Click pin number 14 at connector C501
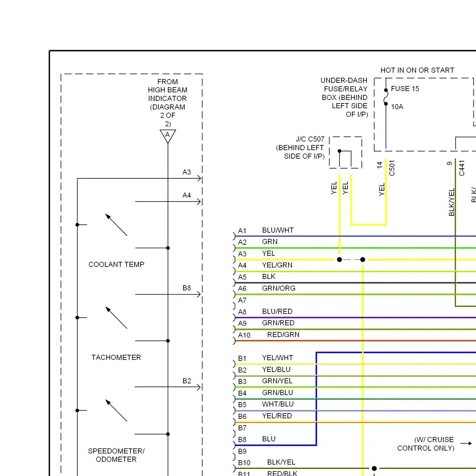Viewport: 476px width, 476px height. coord(380,165)
